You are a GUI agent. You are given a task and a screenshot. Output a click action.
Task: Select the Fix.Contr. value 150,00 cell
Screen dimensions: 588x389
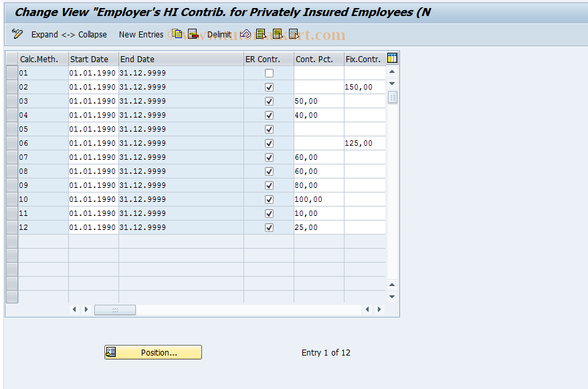365,87
